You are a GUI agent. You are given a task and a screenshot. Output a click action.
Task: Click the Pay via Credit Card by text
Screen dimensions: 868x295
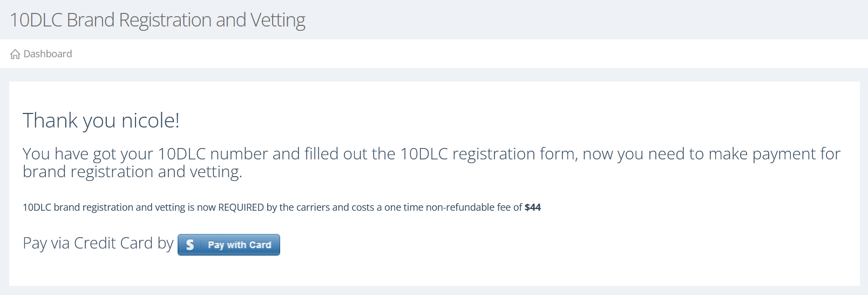98,244
